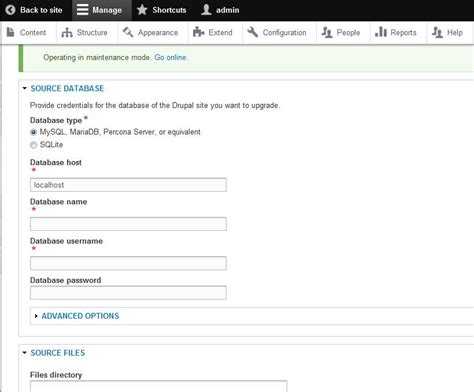
Task: Click the 'Operating in maintenance mode' message
Action: (x=97, y=57)
